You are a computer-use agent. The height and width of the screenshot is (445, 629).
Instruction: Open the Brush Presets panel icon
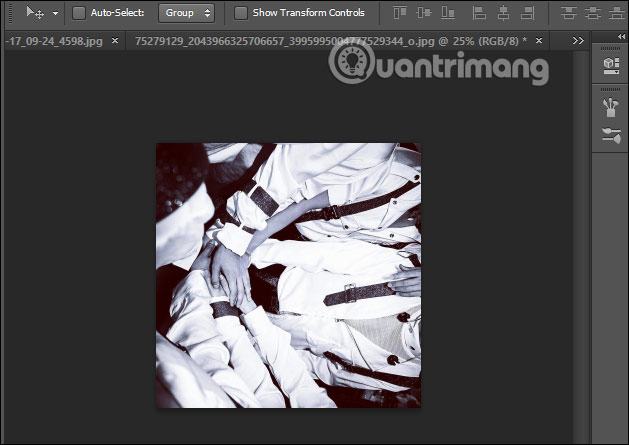pyautogui.click(x=611, y=135)
